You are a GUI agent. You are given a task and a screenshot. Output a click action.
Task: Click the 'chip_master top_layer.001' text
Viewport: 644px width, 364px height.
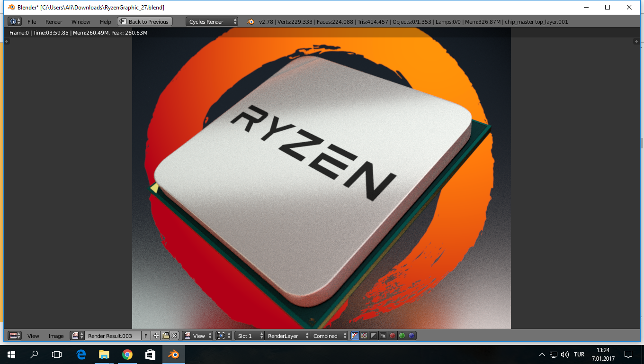536,22
